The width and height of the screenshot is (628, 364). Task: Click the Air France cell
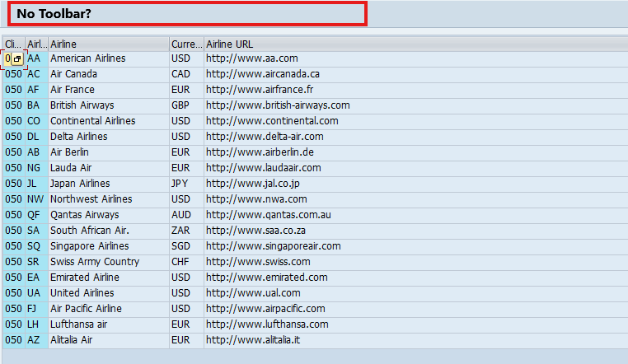109,90
